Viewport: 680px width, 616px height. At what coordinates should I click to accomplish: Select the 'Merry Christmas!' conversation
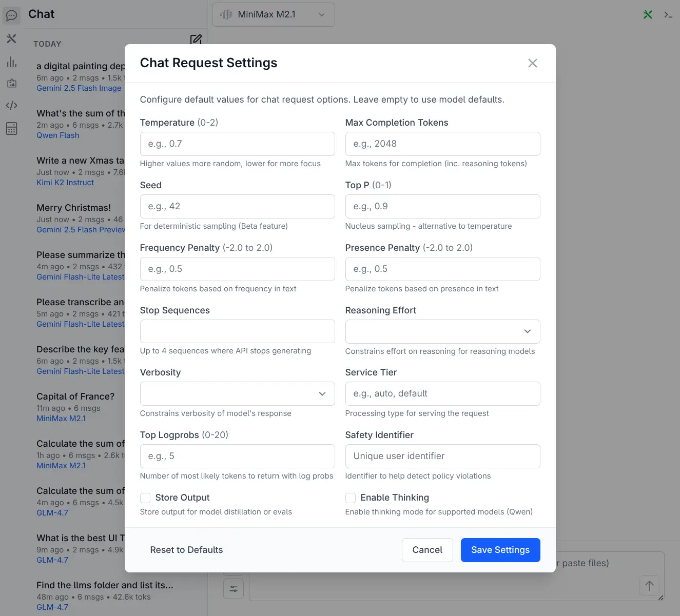click(x=73, y=208)
